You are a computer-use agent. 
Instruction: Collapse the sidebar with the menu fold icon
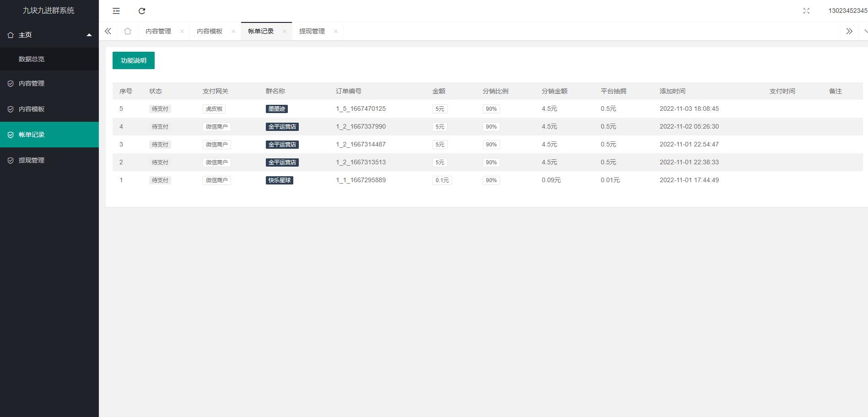pyautogui.click(x=116, y=11)
